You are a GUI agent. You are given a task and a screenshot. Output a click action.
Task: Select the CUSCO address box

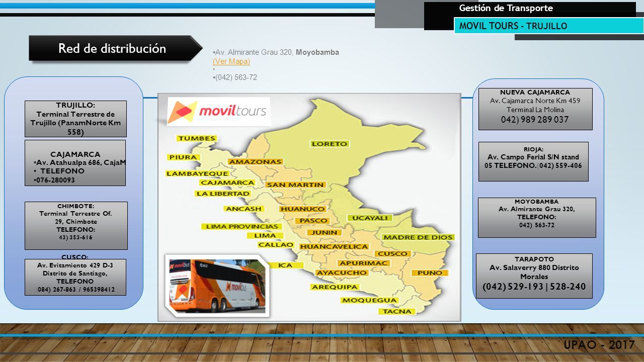coord(75,277)
